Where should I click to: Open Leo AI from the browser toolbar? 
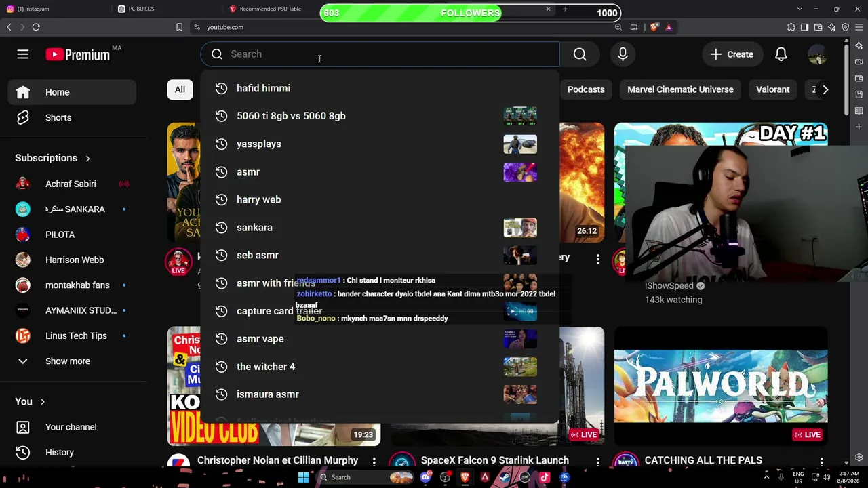point(832,27)
